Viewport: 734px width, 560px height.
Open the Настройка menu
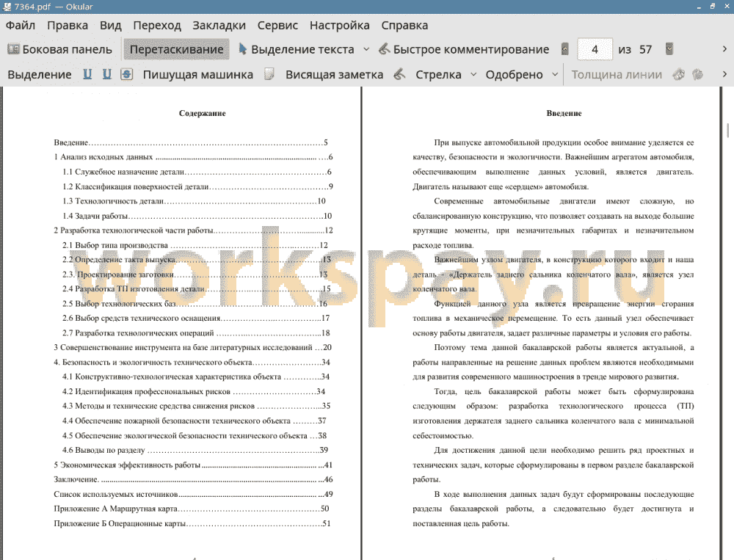tap(339, 25)
